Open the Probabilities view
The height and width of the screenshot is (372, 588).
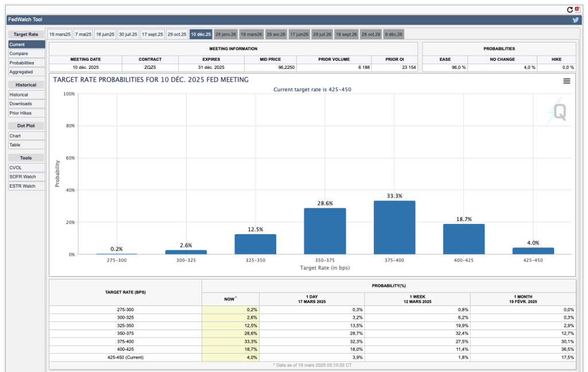[26, 63]
